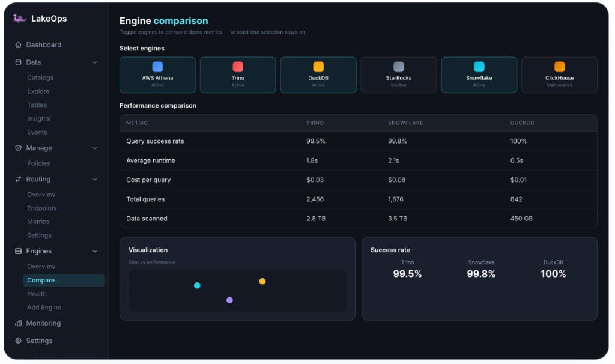Collapse the Data section chevron
Image resolution: width=615 pixels, height=364 pixels.
point(94,62)
